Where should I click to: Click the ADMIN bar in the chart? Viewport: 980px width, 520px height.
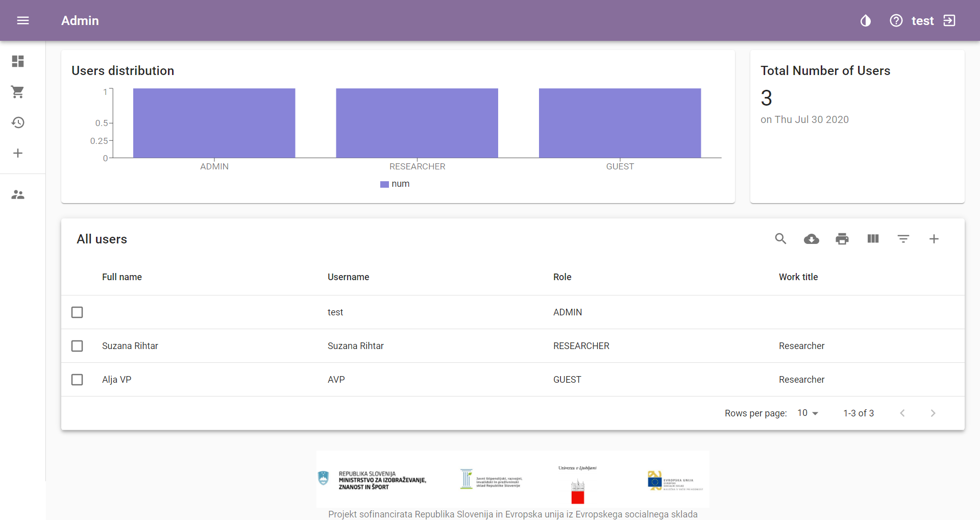(x=214, y=123)
